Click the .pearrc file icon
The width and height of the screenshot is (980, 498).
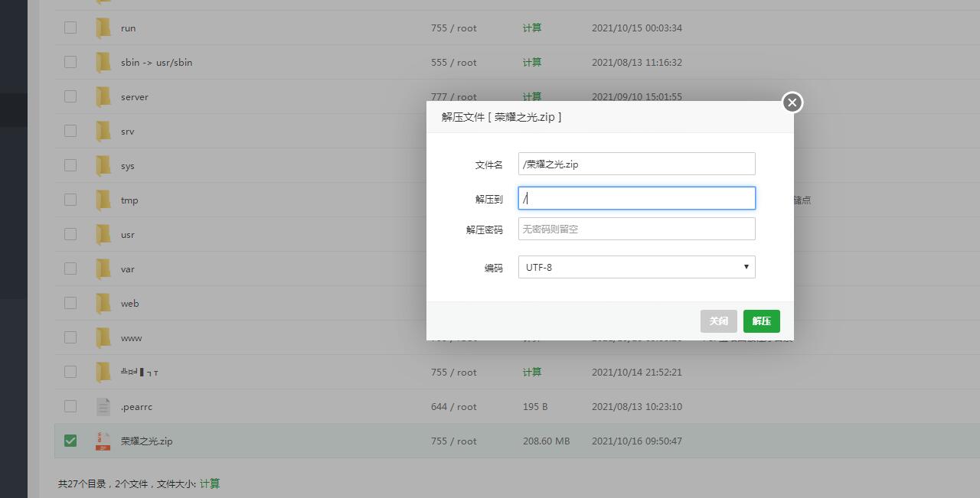[x=103, y=407]
